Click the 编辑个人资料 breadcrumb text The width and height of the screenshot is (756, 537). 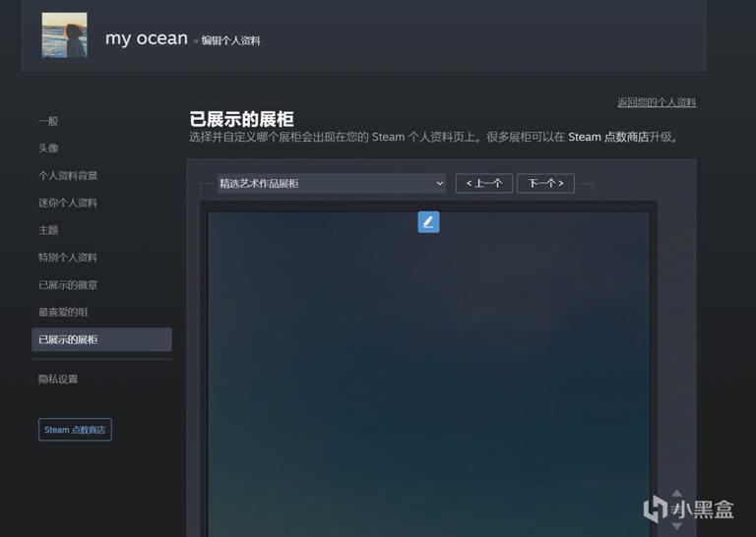tap(230, 41)
